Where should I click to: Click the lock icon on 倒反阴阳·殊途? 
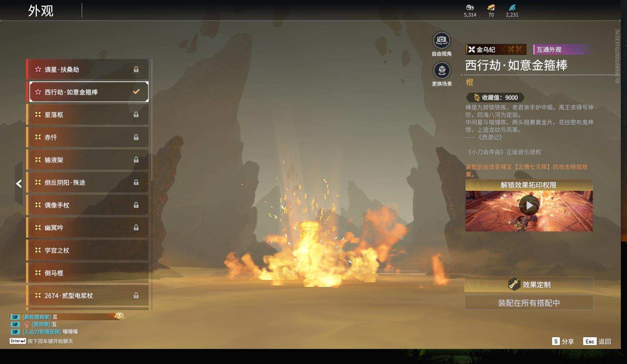136,182
